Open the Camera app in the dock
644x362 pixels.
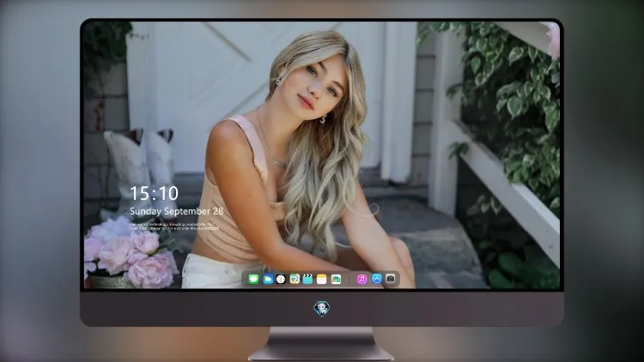[391, 279]
